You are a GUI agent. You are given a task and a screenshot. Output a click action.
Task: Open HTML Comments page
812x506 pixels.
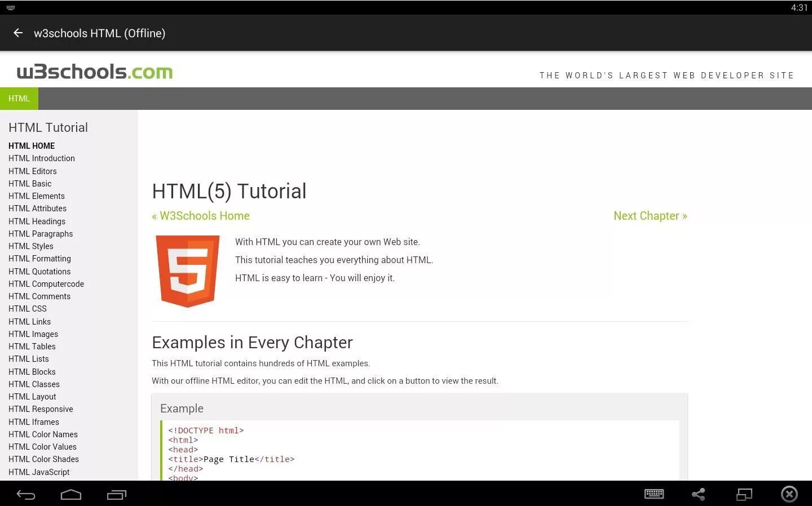pyautogui.click(x=39, y=296)
